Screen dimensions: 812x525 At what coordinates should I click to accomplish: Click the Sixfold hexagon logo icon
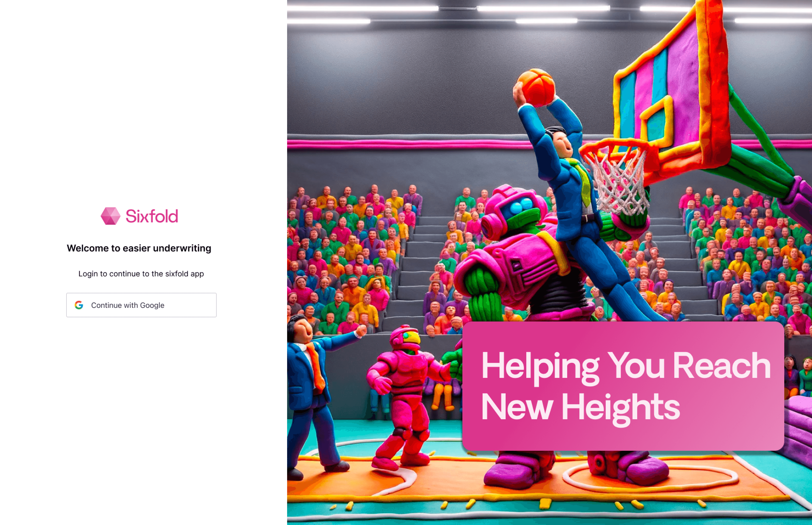[x=110, y=216]
